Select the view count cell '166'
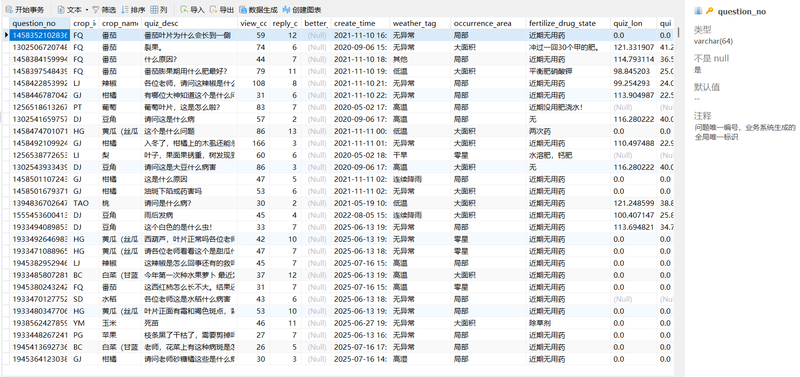 point(253,143)
